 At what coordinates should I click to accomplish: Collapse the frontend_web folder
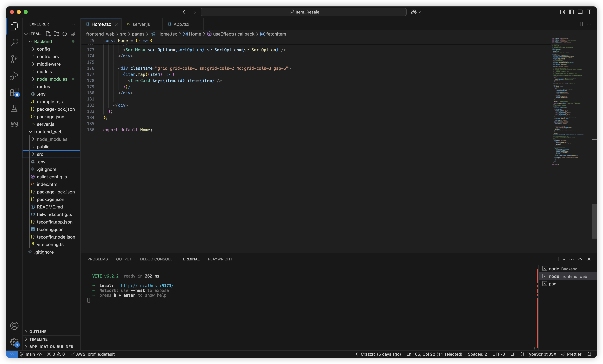(51, 132)
